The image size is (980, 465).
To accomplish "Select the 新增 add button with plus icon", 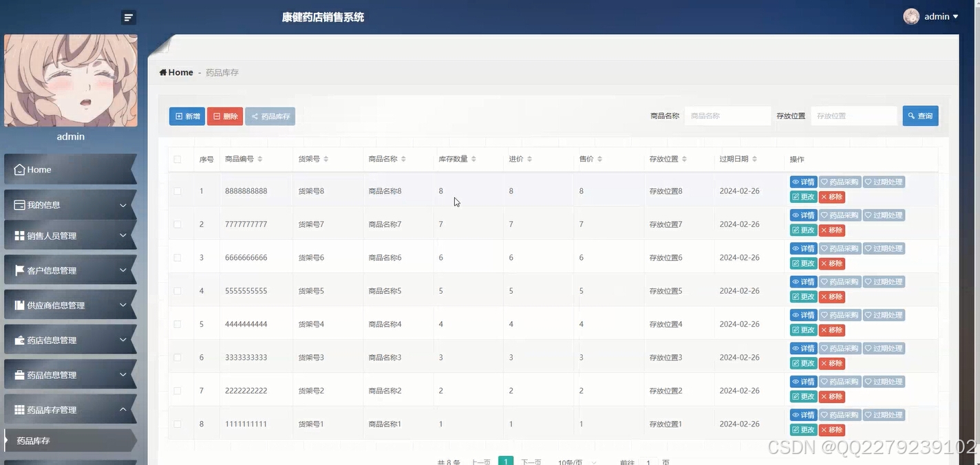I will pyautogui.click(x=187, y=116).
